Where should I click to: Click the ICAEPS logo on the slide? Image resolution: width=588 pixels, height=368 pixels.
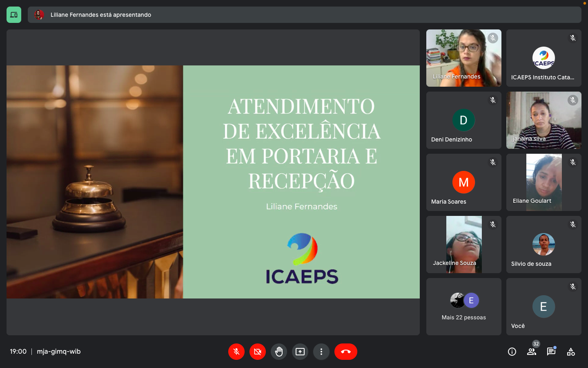(302, 258)
